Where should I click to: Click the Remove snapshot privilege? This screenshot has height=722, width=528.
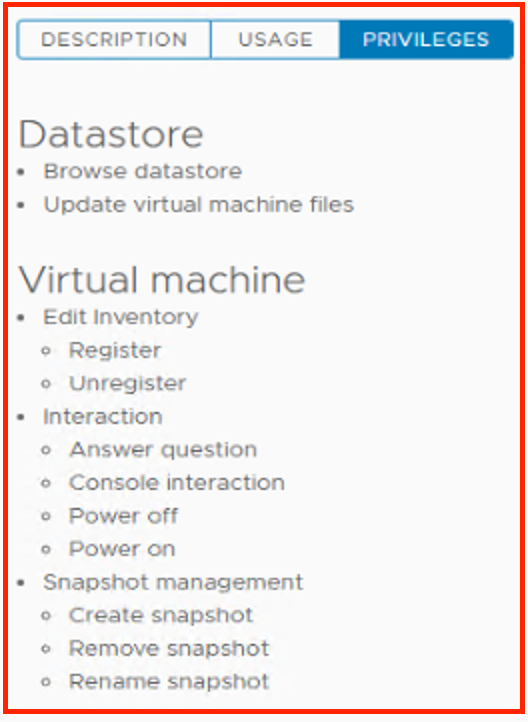coord(169,649)
